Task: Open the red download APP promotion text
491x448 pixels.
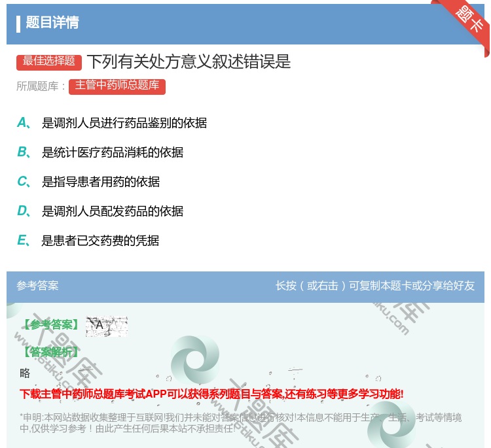Action: [x=211, y=394]
